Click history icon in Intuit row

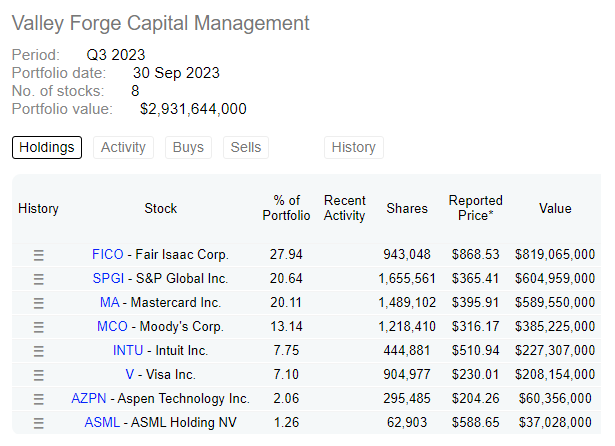coord(39,351)
